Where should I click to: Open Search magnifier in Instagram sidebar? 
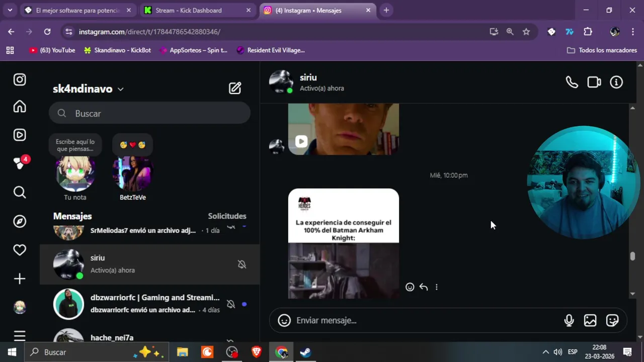tap(20, 192)
